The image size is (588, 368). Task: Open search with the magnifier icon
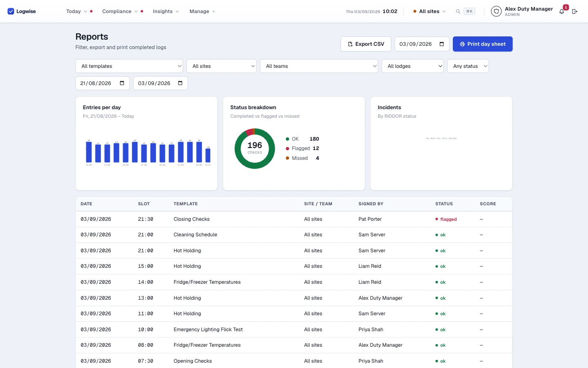coord(458,11)
